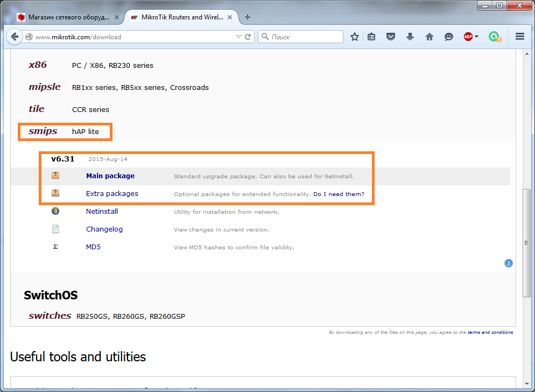Expand the Adblock Plus dropdown arrow

(477, 37)
